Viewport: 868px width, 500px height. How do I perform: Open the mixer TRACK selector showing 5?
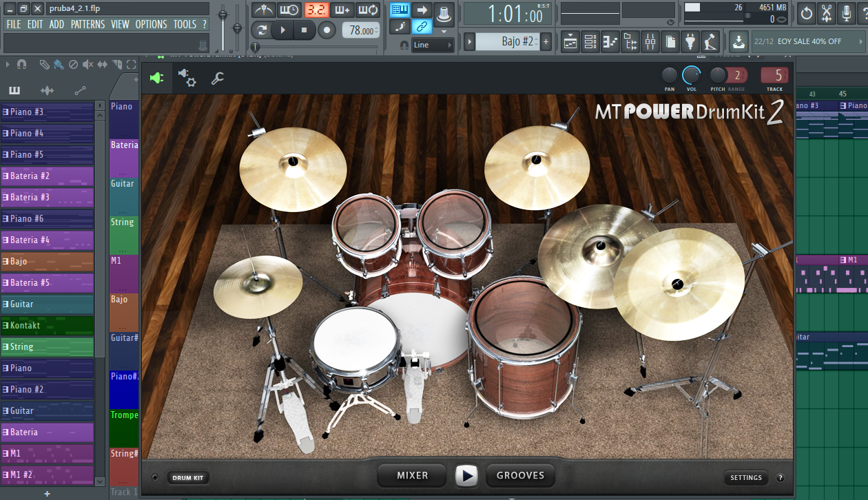pyautogui.click(x=775, y=75)
